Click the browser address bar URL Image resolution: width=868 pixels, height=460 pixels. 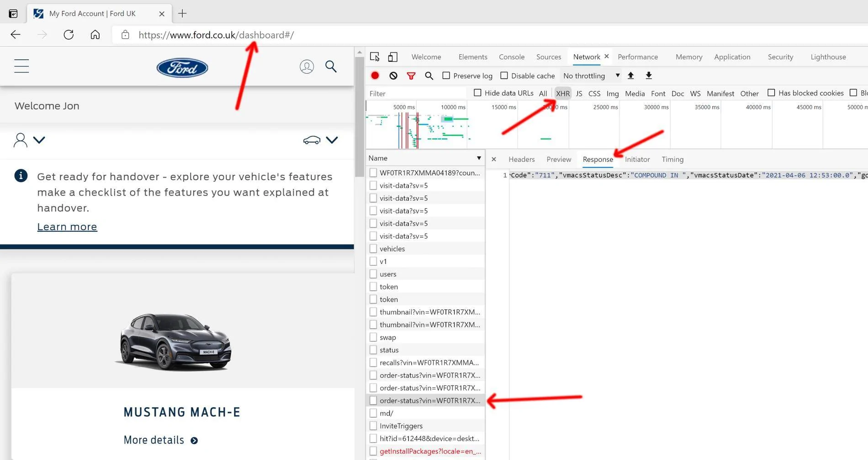[x=216, y=35]
